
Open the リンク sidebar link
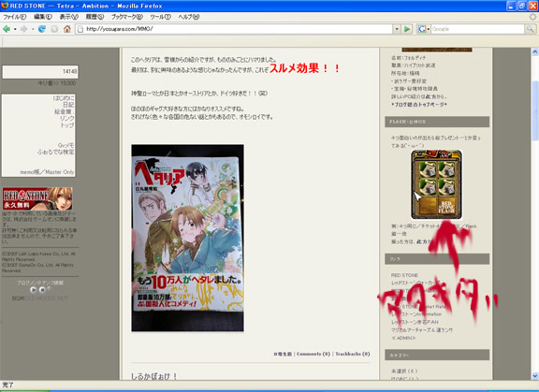67,118
